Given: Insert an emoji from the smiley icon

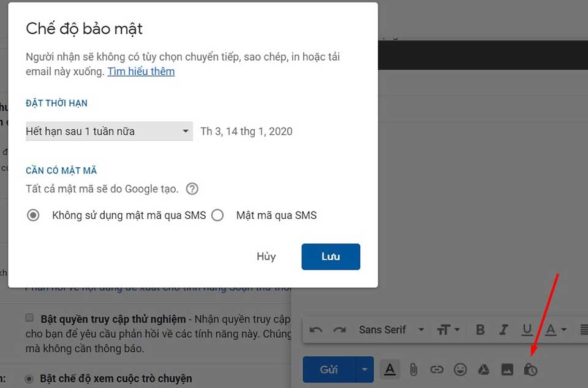Looking at the screenshot, I should click(460, 370).
